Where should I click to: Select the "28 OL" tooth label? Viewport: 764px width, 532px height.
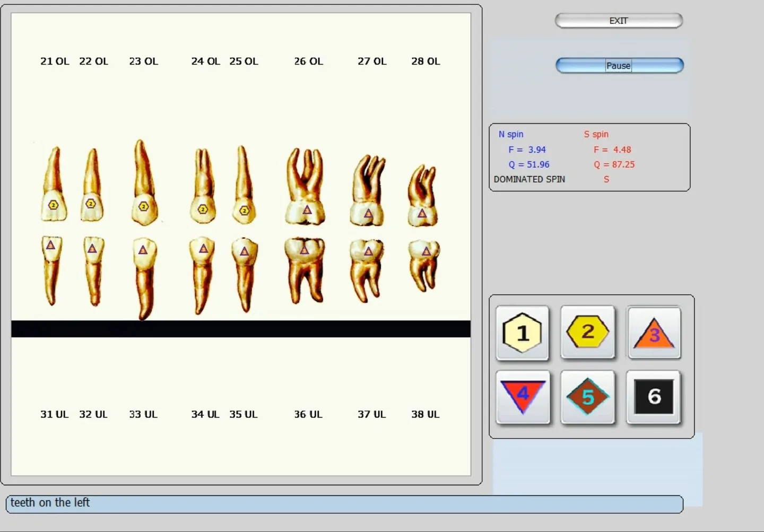(x=426, y=62)
